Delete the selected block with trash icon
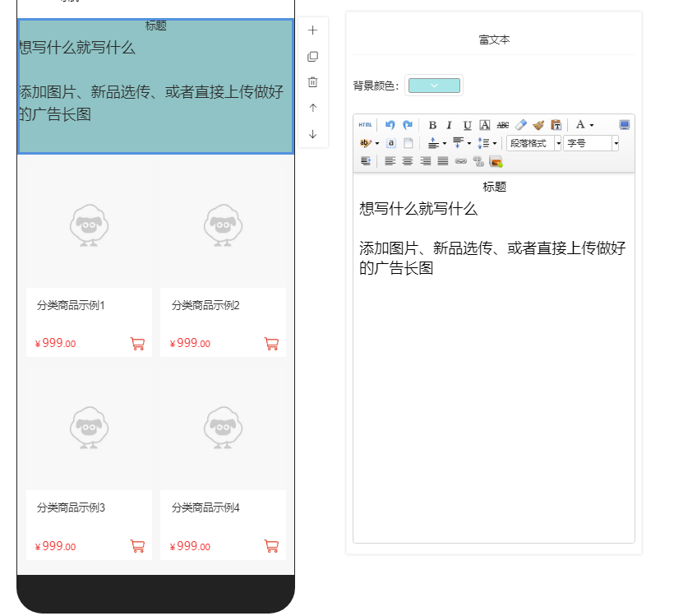Image resolution: width=697 pixels, height=616 pixels. [x=312, y=82]
